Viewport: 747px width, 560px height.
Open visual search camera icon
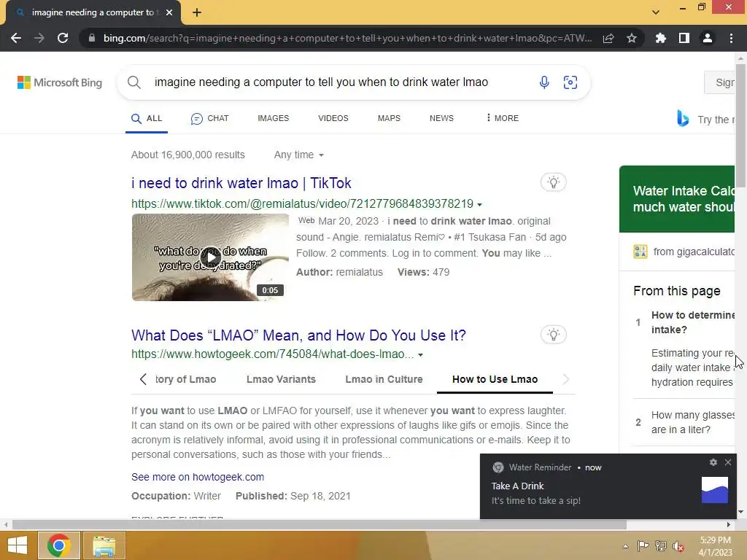[570, 82]
